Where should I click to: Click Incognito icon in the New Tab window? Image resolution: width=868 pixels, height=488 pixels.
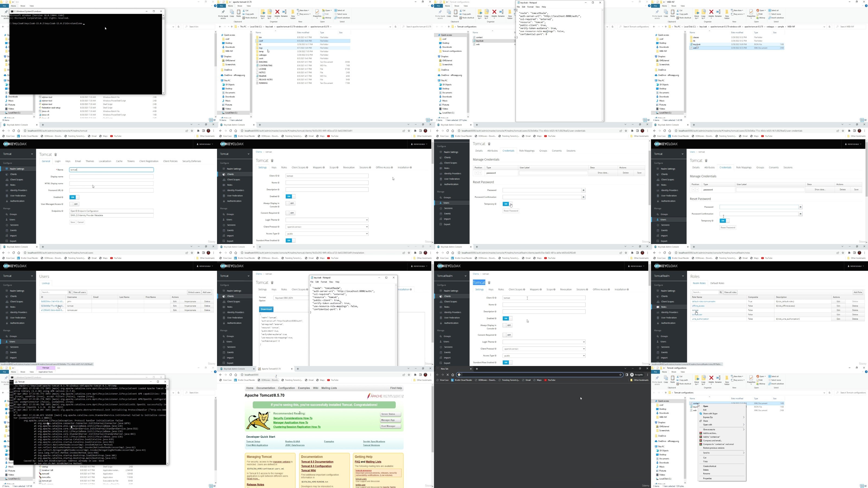tap(632, 375)
